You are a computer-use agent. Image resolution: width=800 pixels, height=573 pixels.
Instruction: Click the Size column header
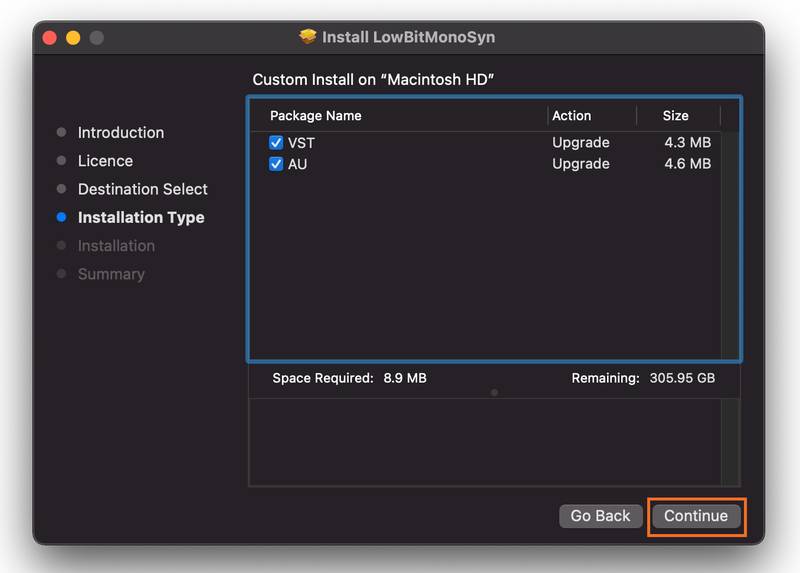pyautogui.click(x=676, y=116)
